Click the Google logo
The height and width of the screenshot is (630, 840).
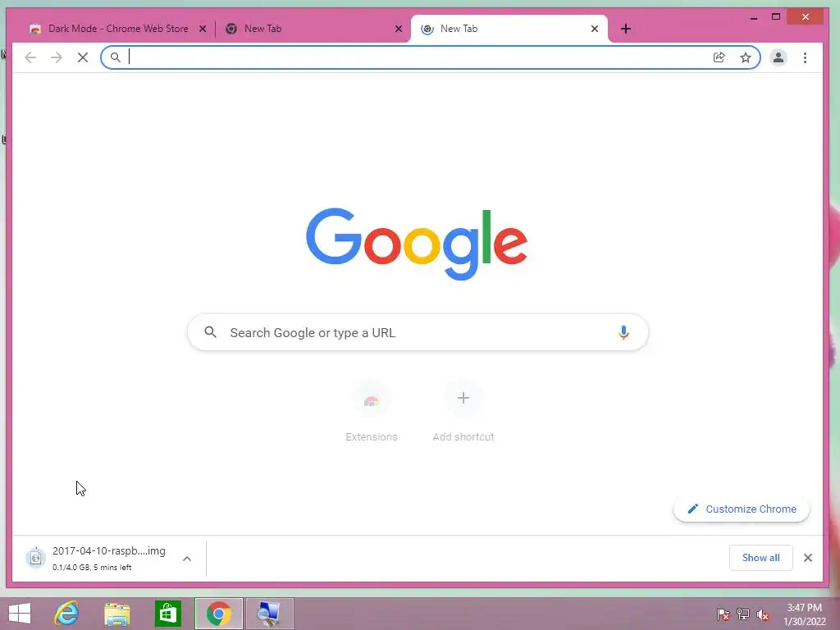tap(417, 244)
